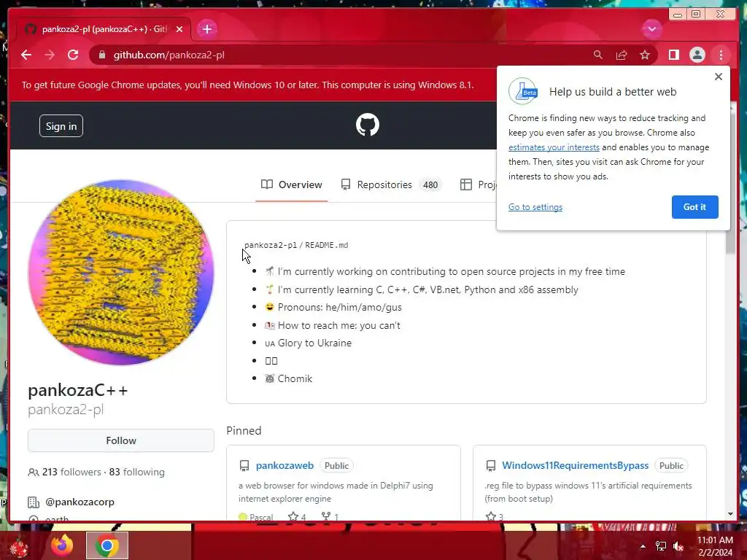Open the Windows11RequirementsBypass repository link

[x=575, y=466]
